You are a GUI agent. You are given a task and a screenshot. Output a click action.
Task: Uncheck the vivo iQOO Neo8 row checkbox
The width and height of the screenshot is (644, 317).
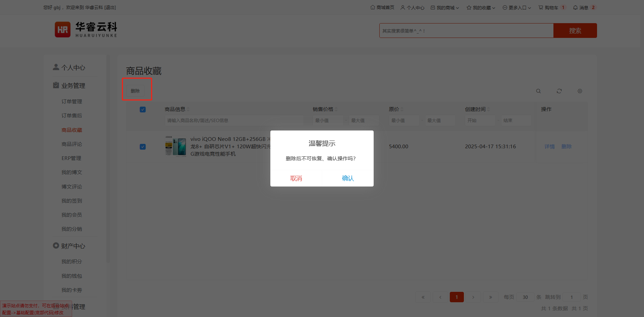(143, 147)
